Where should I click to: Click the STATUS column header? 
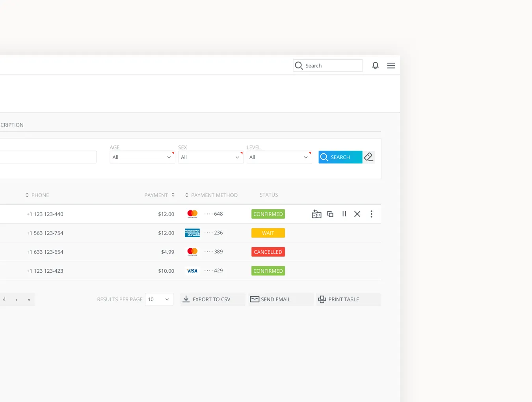click(x=269, y=195)
